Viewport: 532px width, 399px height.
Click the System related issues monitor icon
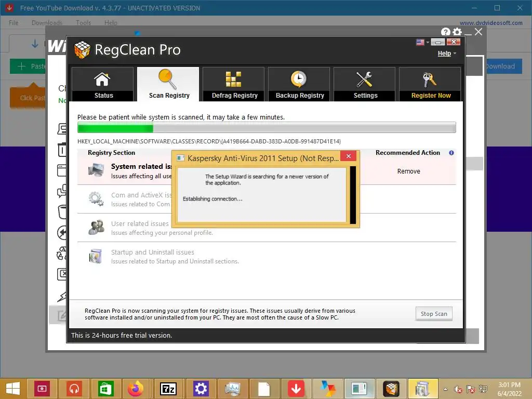pos(96,170)
